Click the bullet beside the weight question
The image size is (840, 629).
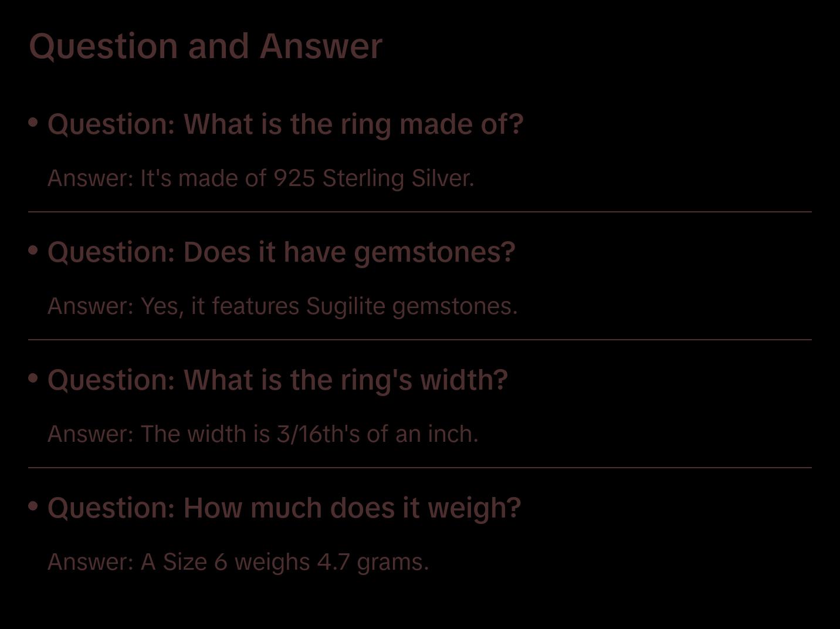(x=33, y=506)
